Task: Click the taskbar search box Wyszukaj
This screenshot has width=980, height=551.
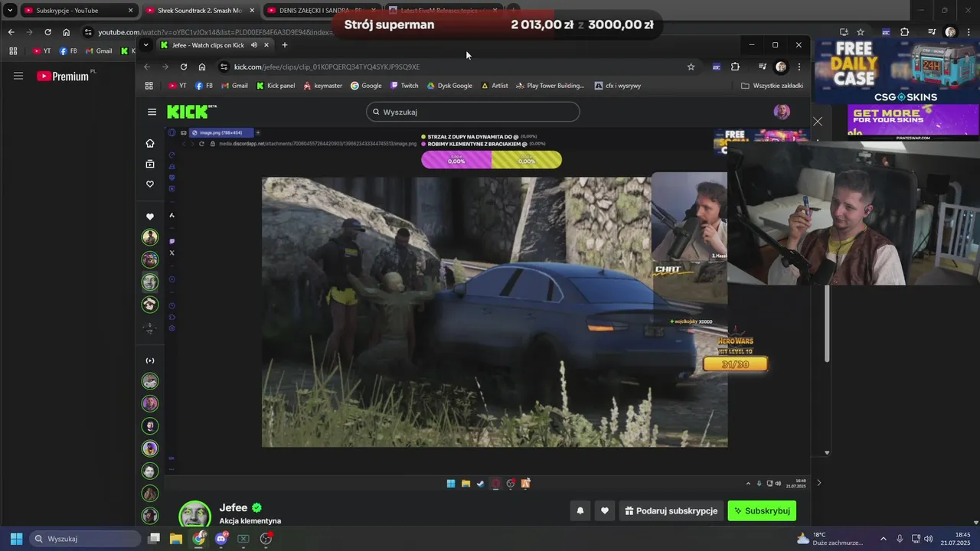Action: tap(86, 539)
